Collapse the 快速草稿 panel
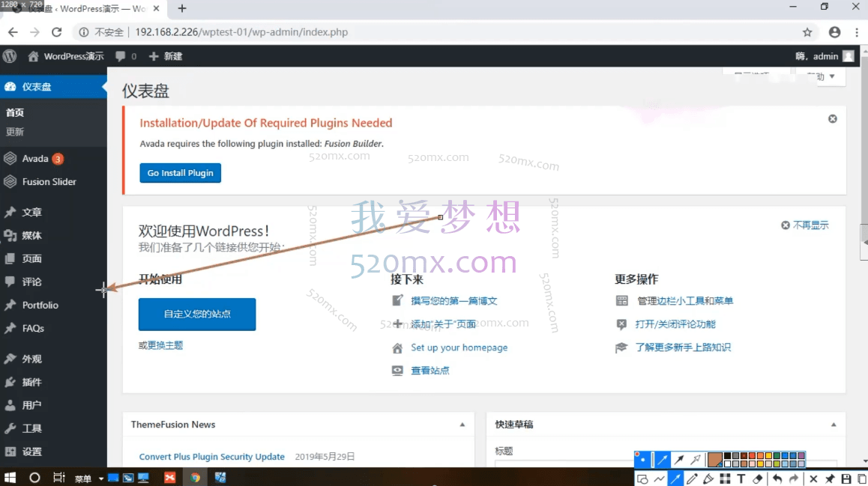Screen dimensions: 868x486 (x=832, y=425)
